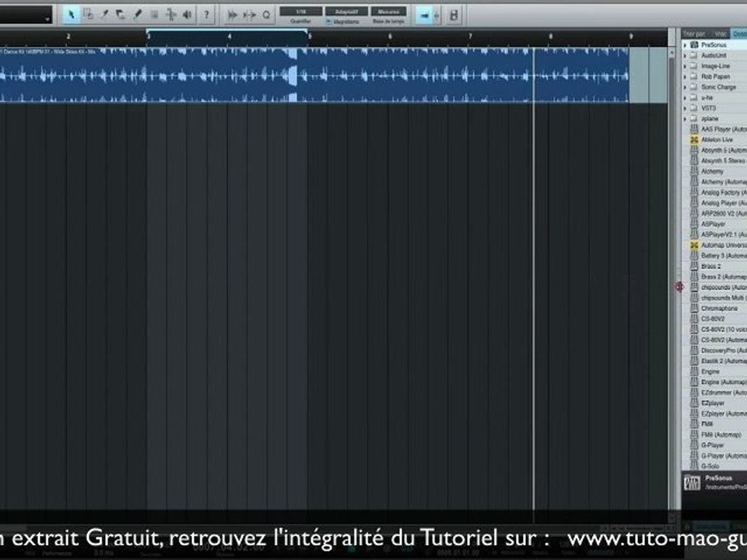Select the Split (razor) tool
The width and height of the screenshot is (747, 560).
[x=104, y=15]
